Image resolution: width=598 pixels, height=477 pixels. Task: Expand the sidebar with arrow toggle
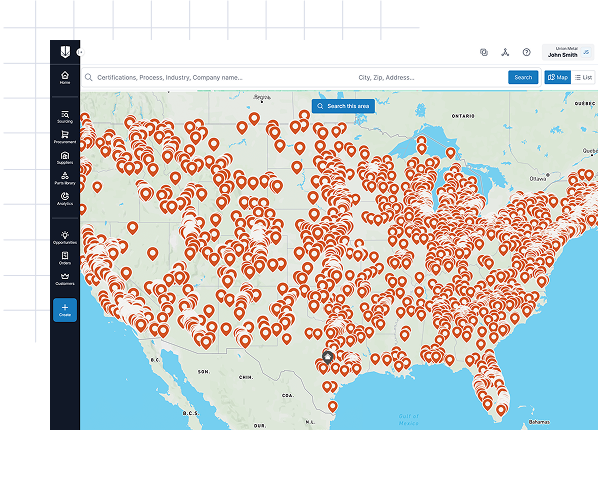[80, 52]
